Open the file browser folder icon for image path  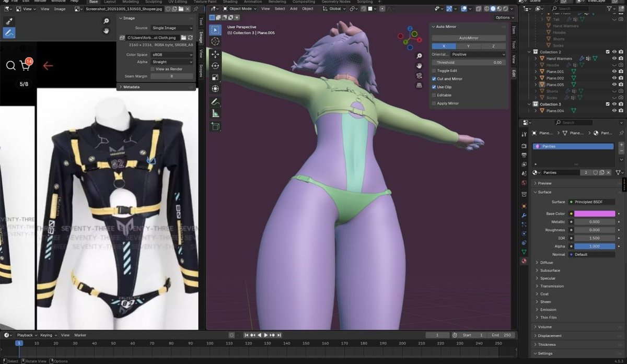tap(184, 38)
